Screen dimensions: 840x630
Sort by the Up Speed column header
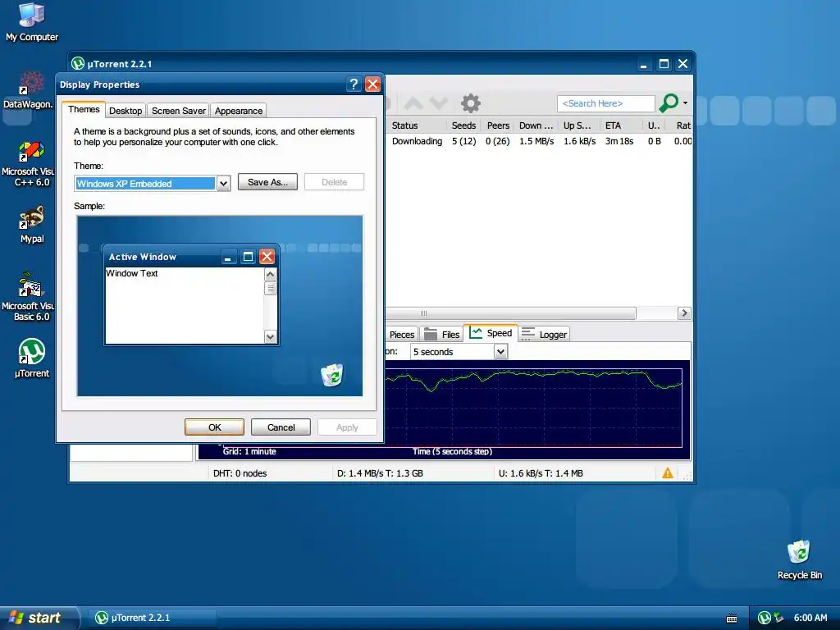coord(579,126)
